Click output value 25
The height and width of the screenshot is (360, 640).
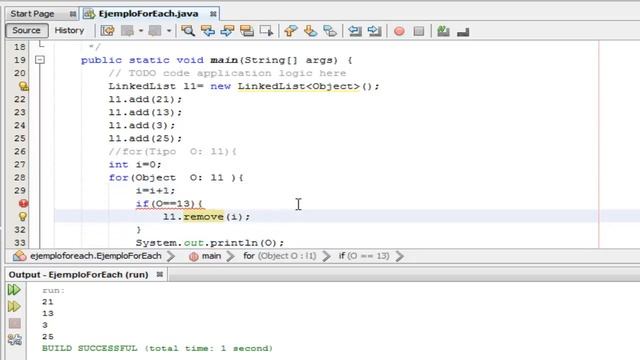click(x=48, y=337)
